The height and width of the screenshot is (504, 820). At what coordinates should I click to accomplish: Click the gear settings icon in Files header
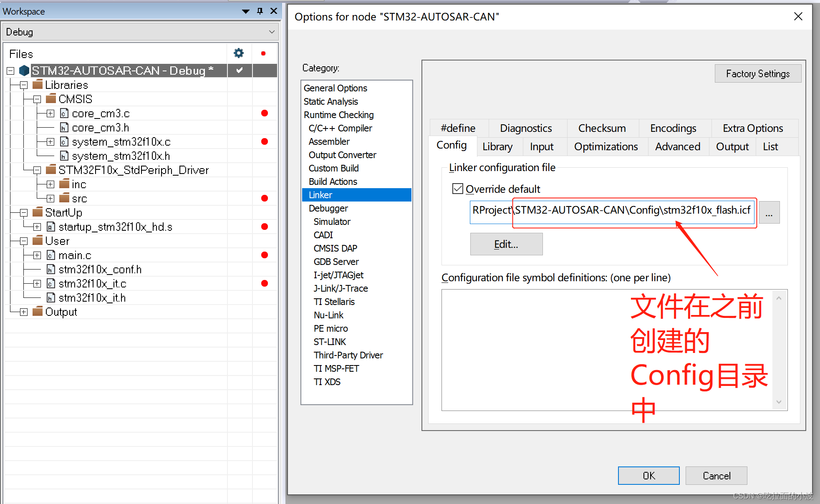point(239,53)
